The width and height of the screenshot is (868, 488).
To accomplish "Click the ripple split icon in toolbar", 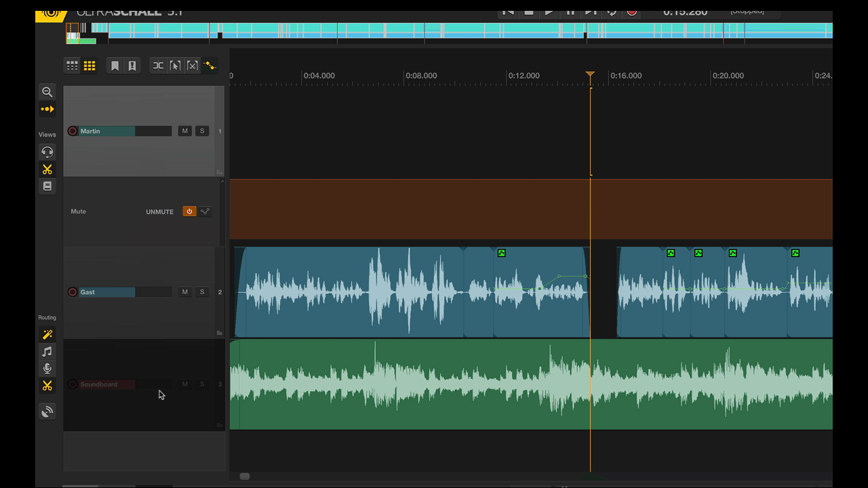I will [x=158, y=66].
